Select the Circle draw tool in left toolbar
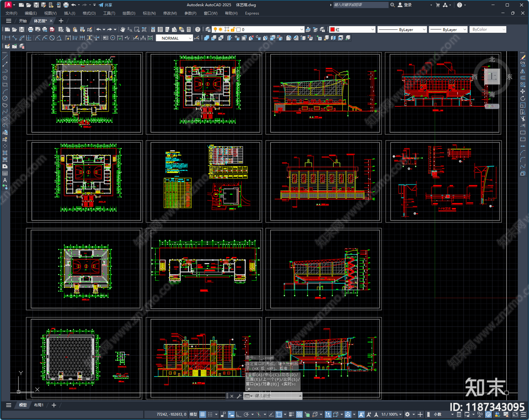The height and width of the screenshot is (420, 529). (x=5, y=98)
